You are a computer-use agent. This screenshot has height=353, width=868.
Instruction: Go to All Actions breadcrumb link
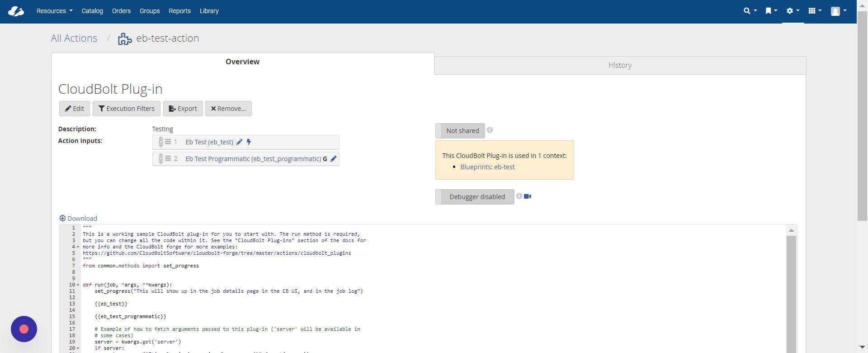74,38
